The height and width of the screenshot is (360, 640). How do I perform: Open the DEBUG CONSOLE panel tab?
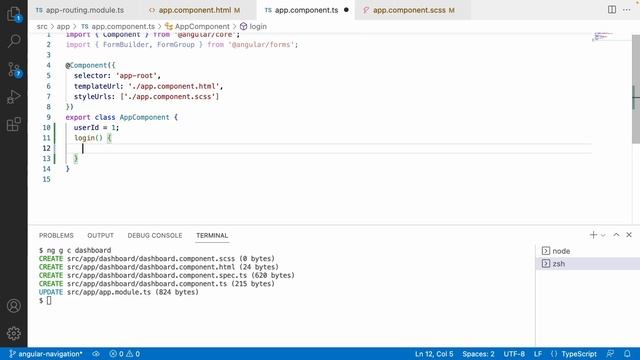(x=155, y=236)
